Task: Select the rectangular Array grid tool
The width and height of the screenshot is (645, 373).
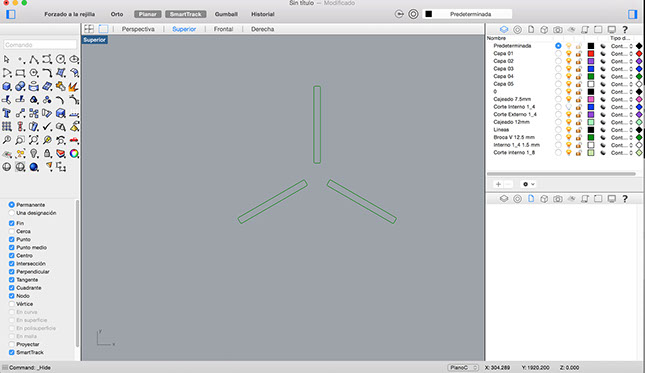Action: 7,127
